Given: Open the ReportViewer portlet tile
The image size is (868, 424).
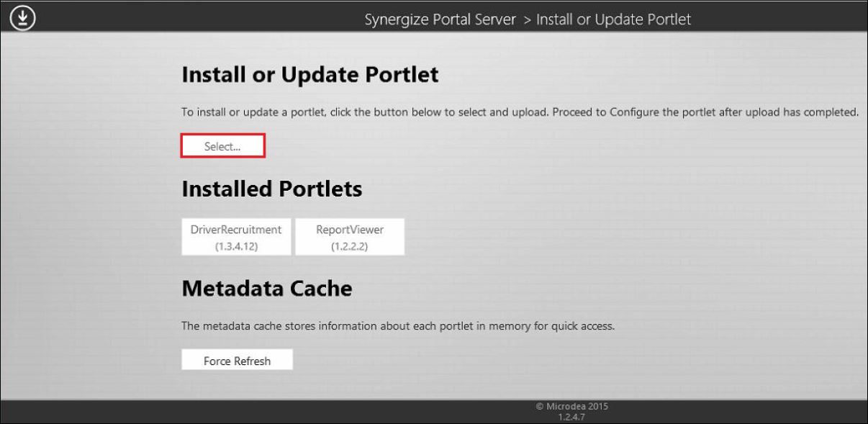Looking at the screenshot, I should coord(350,237).
